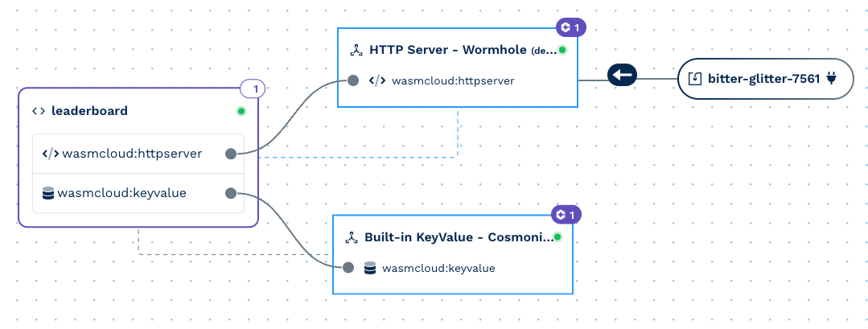Screen dimensions: 868x329
Task: Select the leaderboard keyvalue output port
Action: (x=231, y=193)
